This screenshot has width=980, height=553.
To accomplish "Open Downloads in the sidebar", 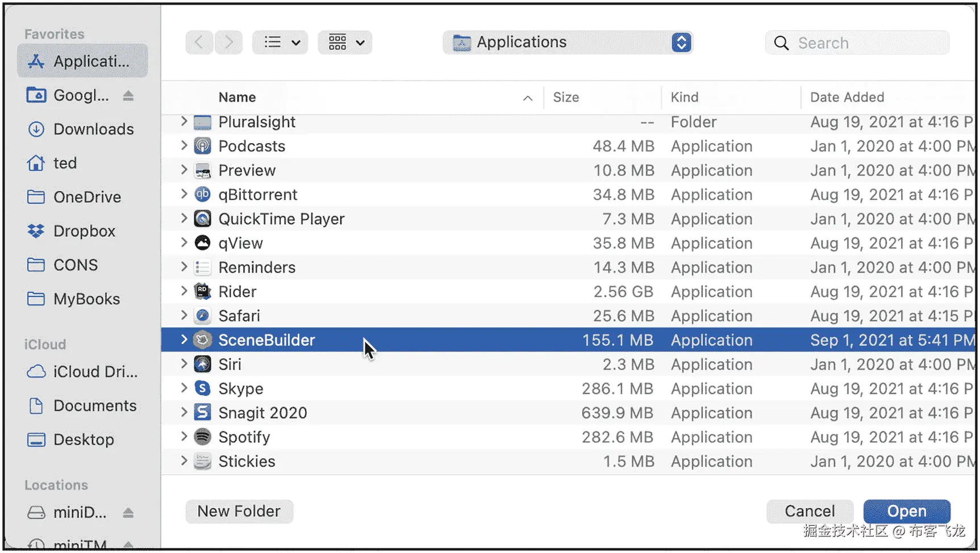I will coord(82,129).
